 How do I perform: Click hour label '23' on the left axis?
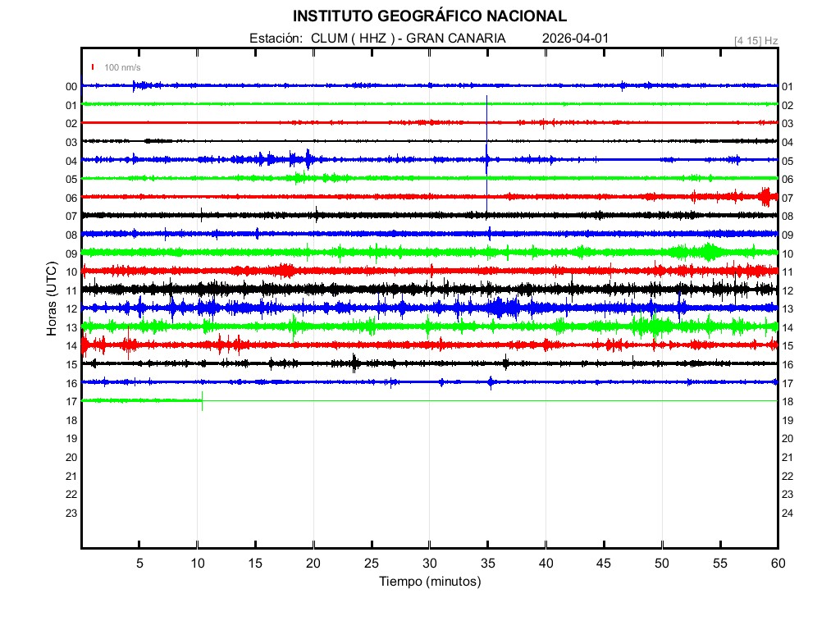pos(71,514)
